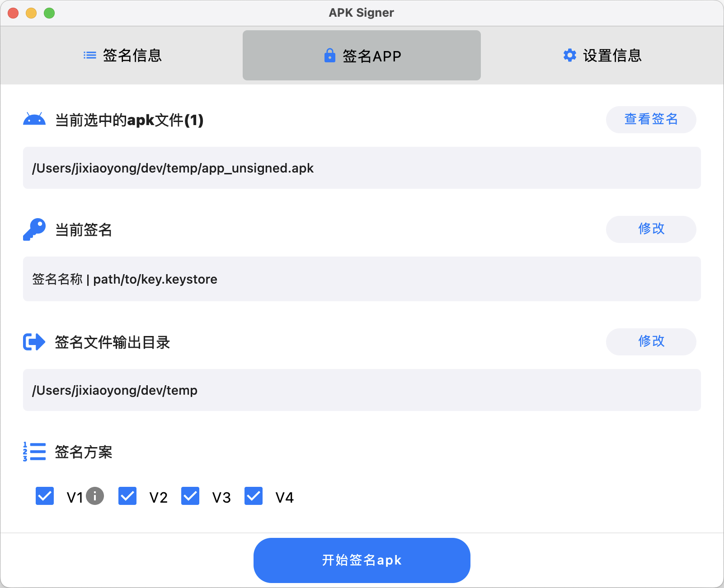Click the 查看签名 button
This screenshot has height=588, width=724.
tap(651, 119)
